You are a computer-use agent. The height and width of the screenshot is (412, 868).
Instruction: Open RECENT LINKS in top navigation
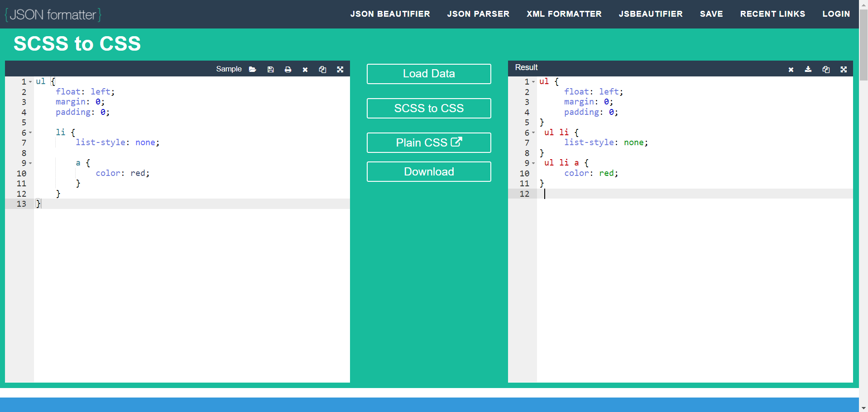772,14
